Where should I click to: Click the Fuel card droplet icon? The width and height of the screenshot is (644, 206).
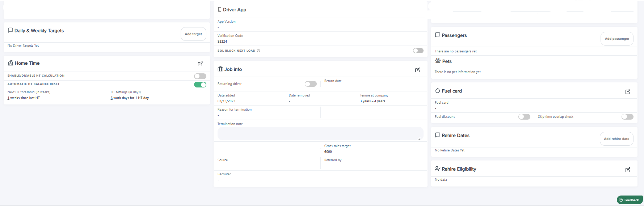point(438,91)
